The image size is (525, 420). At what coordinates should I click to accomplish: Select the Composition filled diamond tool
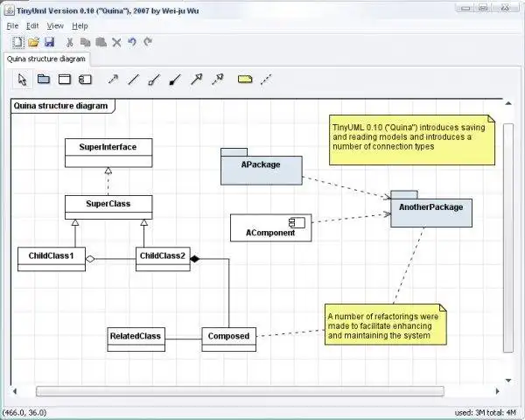(x=175, y=80)
